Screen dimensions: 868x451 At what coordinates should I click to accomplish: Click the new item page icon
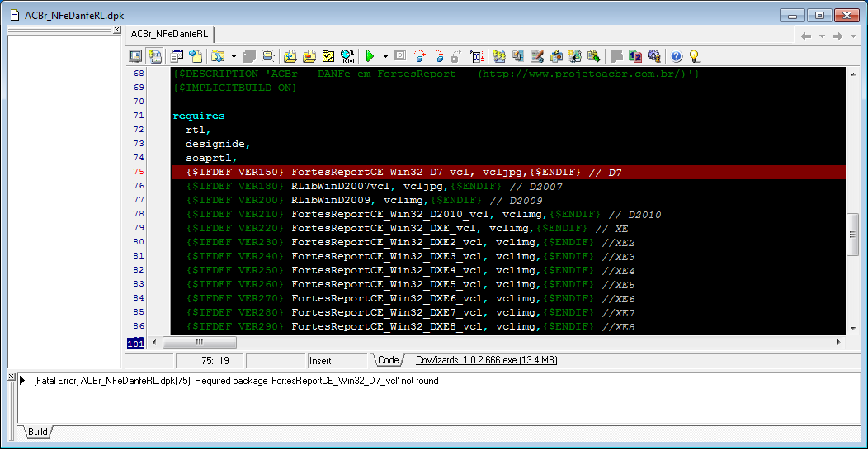[x=196, y=56]
